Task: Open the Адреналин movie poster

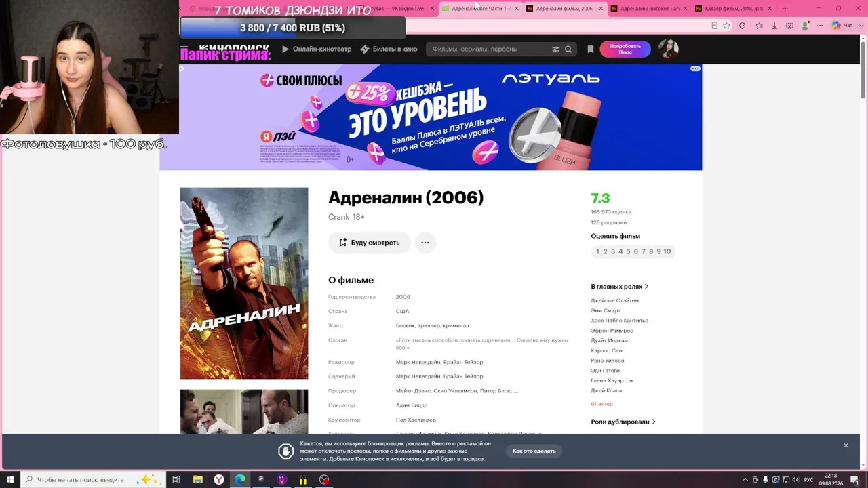Action: click(244, 283)
